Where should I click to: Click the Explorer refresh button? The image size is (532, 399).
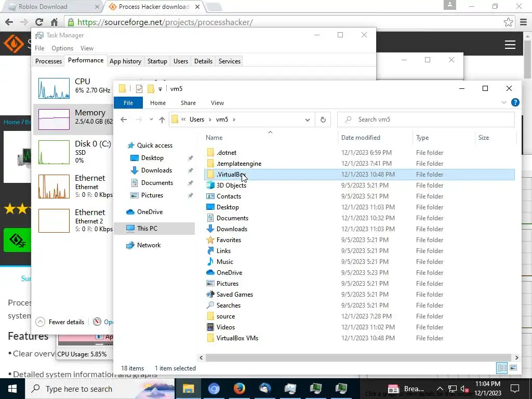tap(323, 119)
